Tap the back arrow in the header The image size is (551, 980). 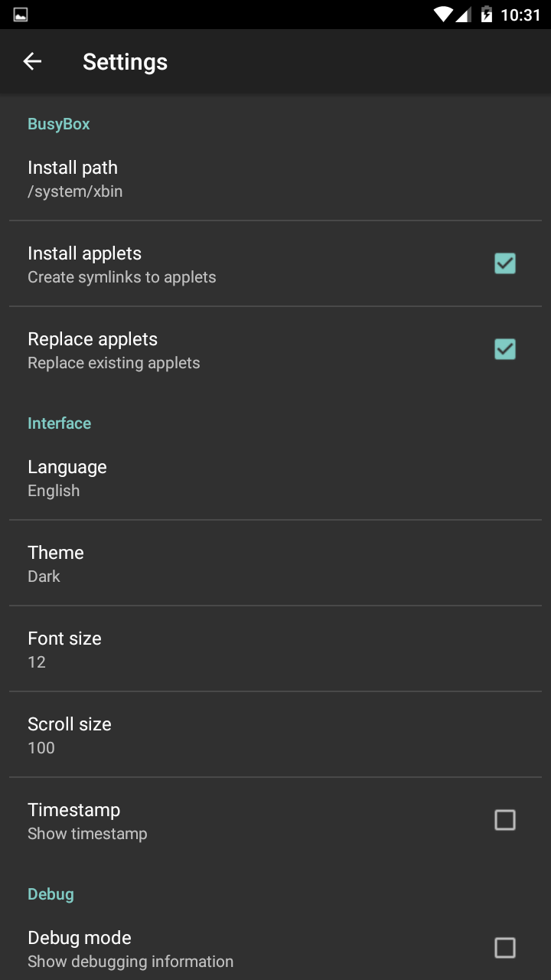(32, 62)
